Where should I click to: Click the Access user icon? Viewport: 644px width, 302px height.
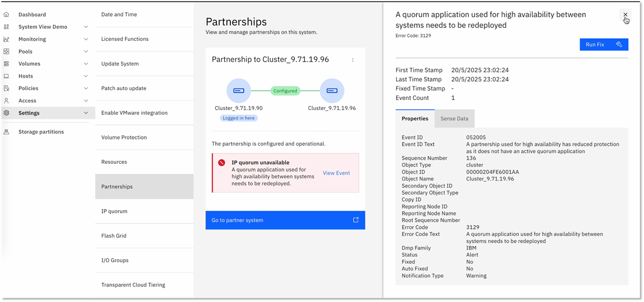coord(6,100)
